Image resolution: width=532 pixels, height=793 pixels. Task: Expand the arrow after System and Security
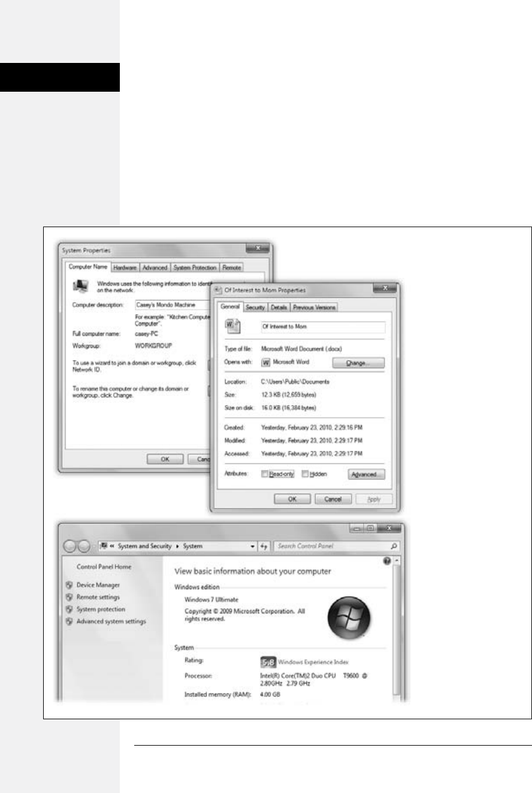(x=178, y=547)
